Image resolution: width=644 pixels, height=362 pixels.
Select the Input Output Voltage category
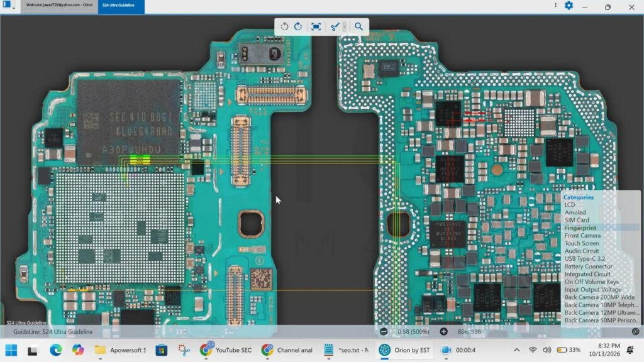(592, 289)
